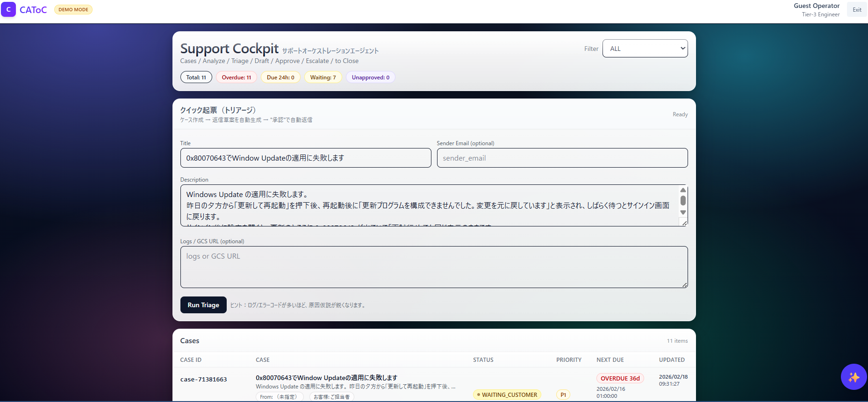Open case-71381663 row ID
The image size is (868, 402).
pyautogui.click(x=204, y=380)
